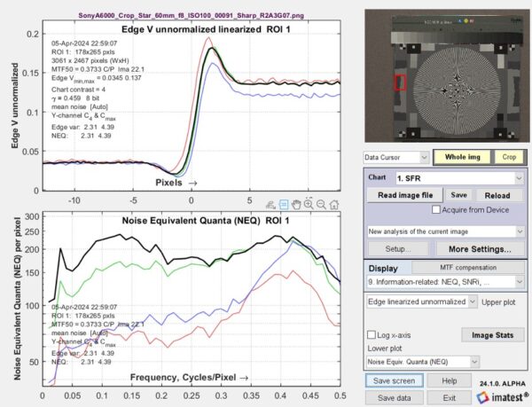Click the Save screen button
Viewport: 532px width, 407px height.
click(395, 380)
